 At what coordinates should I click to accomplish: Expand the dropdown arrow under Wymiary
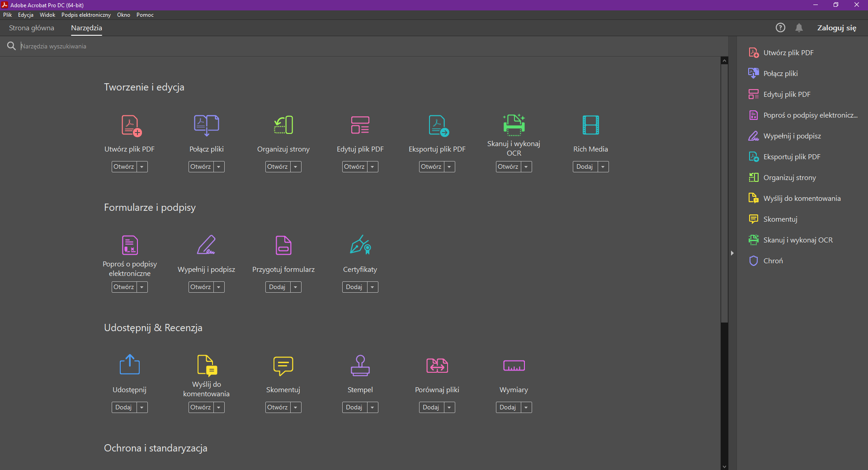coord(526,407)
